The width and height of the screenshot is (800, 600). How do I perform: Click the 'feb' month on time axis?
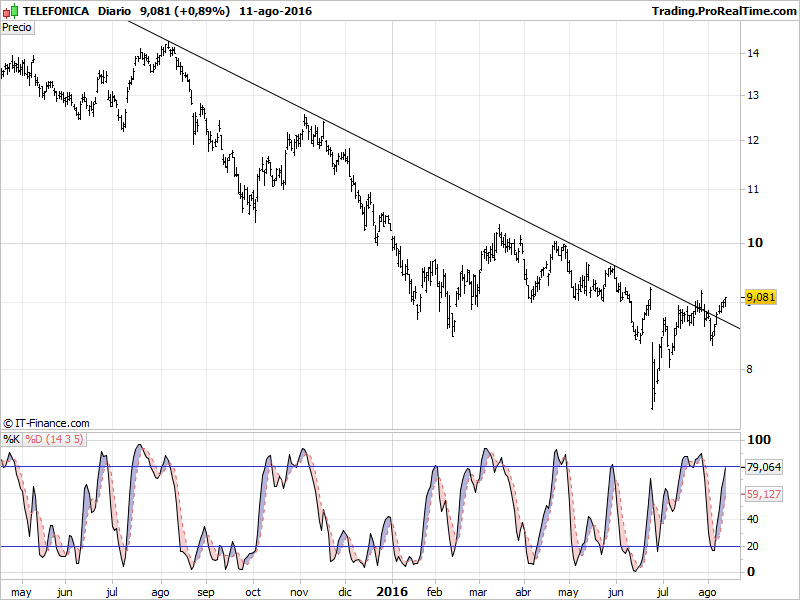click(433, 592)
